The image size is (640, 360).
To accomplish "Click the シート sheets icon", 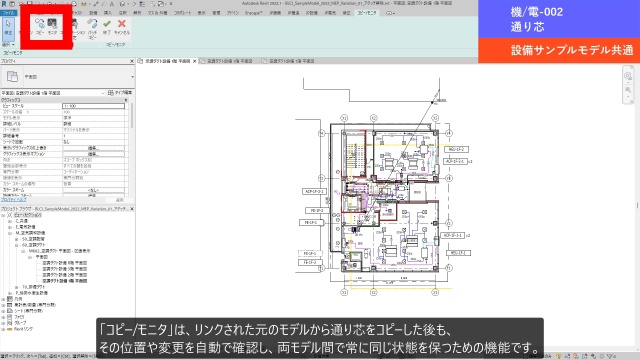I will [9, 311].
